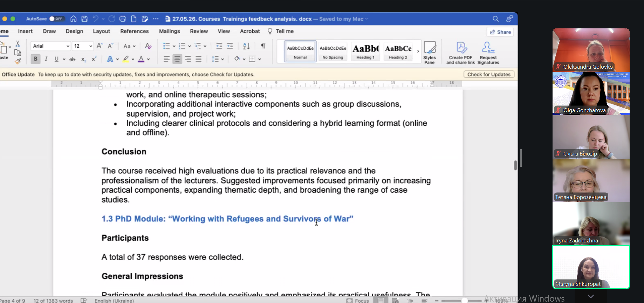
Task: Open the Home icon in title bar
Action: coord(74,19)
